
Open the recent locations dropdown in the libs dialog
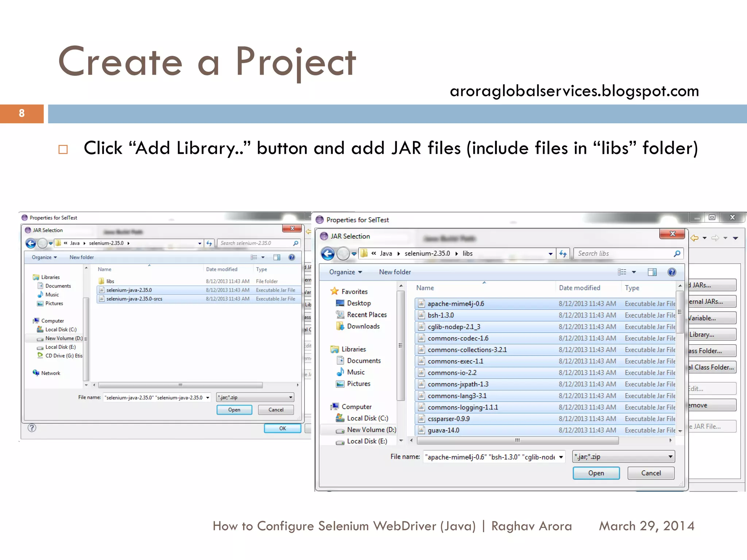(354, 254)
